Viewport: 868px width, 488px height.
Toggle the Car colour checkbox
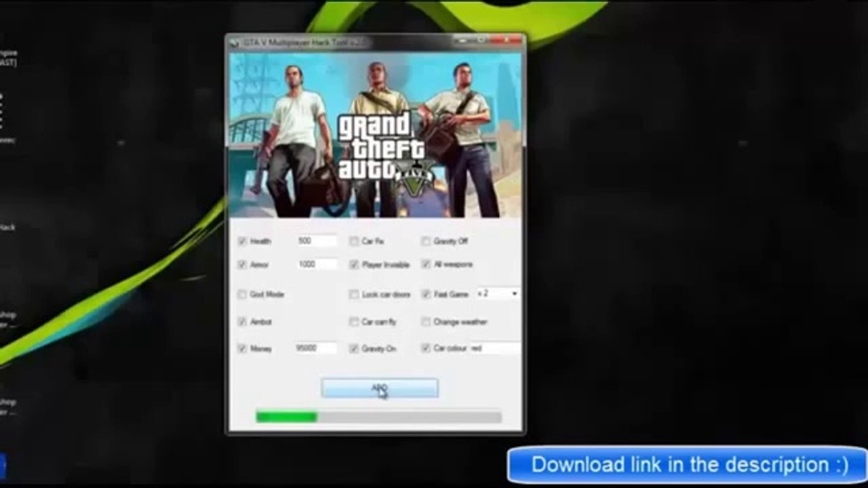[426, 348]
